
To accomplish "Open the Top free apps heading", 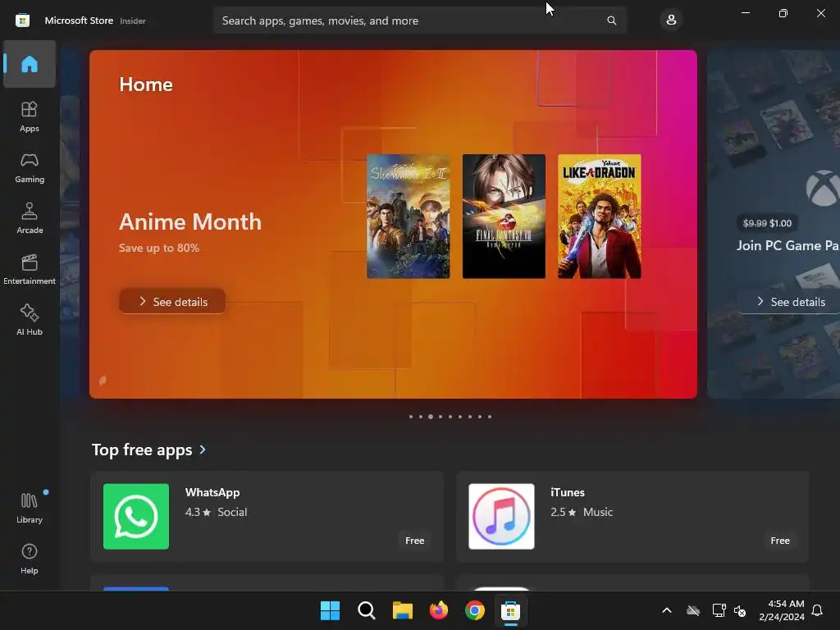I will (x=142, y=450).
